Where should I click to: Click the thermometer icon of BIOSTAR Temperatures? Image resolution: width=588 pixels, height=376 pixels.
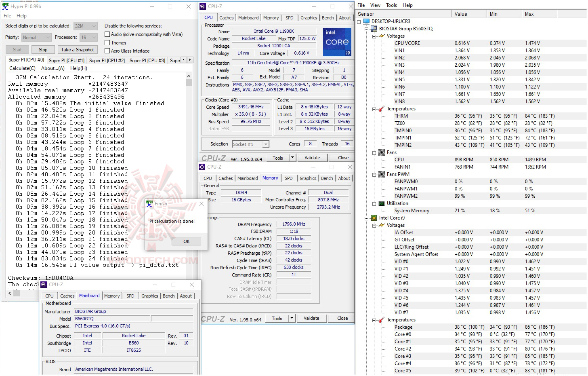(382, 109)
